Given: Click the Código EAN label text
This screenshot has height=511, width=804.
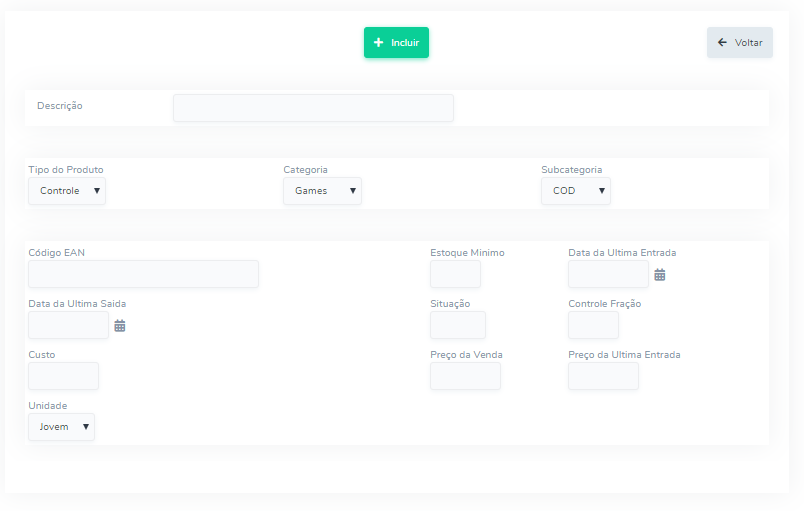Looking at the screenshot, I should [x=57, y=253].
